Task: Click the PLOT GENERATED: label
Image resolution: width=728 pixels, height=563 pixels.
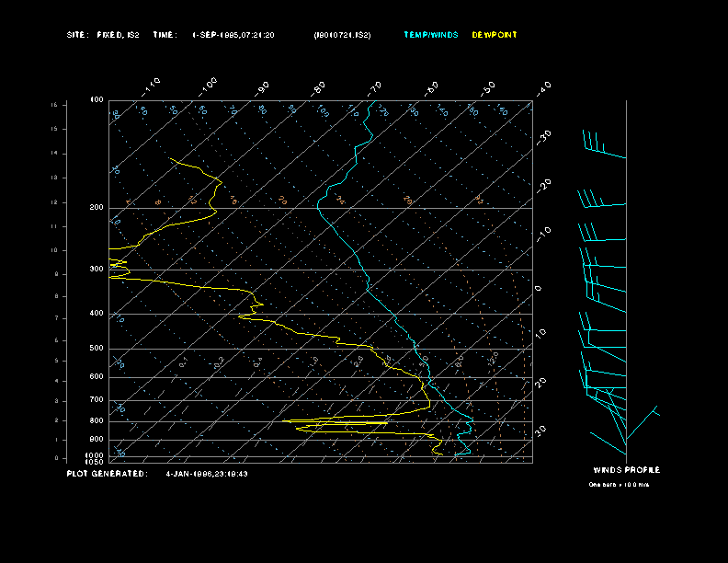Action: pos(108,474)
